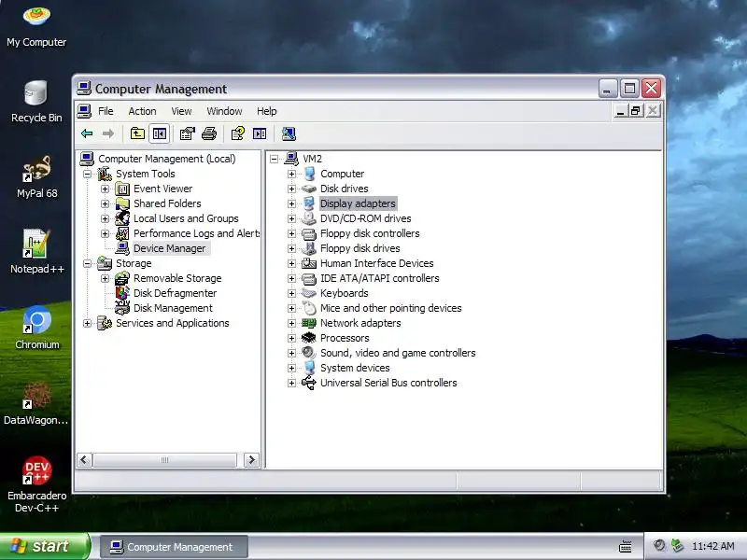Select Shared Folders in the tree

point(167,203)
